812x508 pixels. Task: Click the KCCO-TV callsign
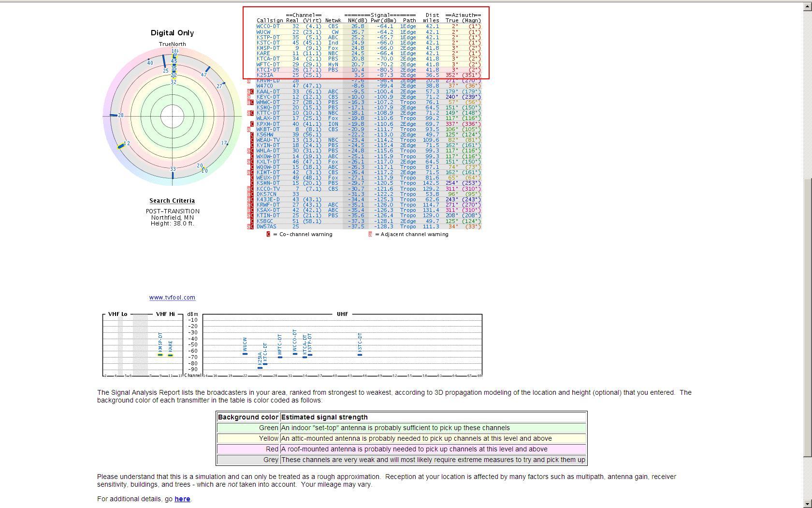point(268,189)
